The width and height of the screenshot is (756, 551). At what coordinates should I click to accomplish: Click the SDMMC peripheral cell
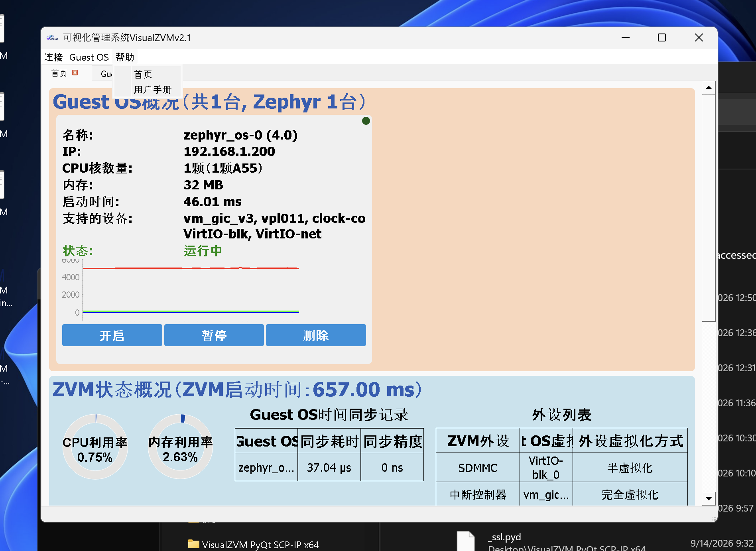(478, 468)
